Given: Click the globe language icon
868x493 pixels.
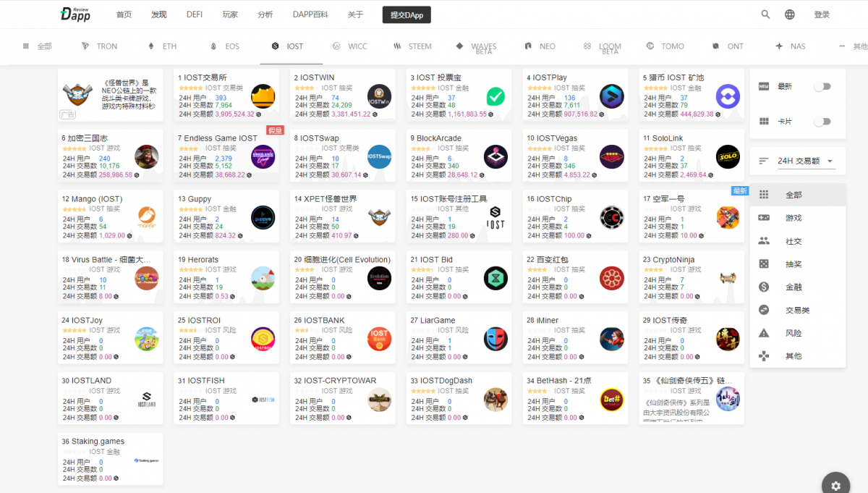Looking at the screenshot, I should 790,14.
